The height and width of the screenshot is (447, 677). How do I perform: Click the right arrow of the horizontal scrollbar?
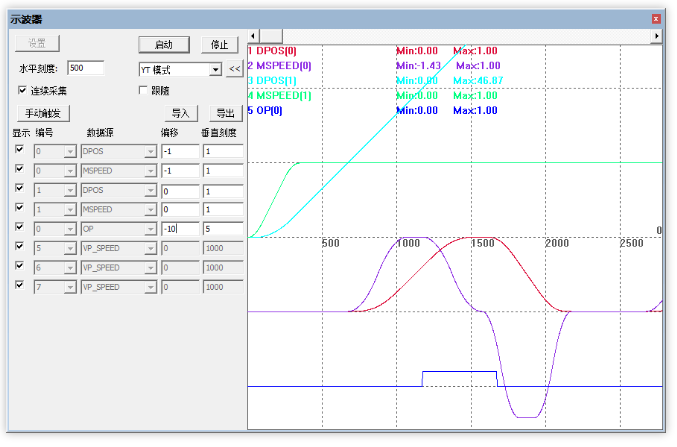tap(656, 36)
